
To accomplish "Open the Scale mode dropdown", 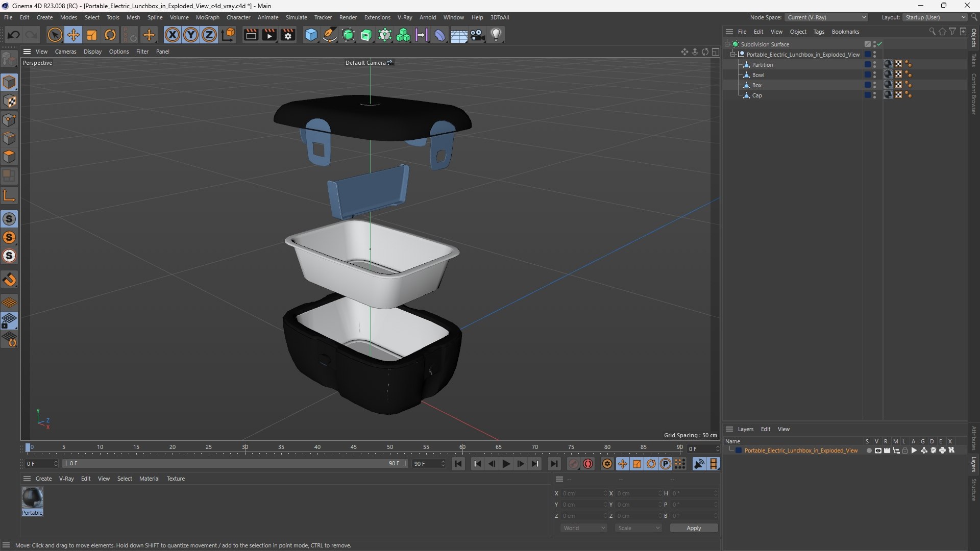I will tap(639, 528).
